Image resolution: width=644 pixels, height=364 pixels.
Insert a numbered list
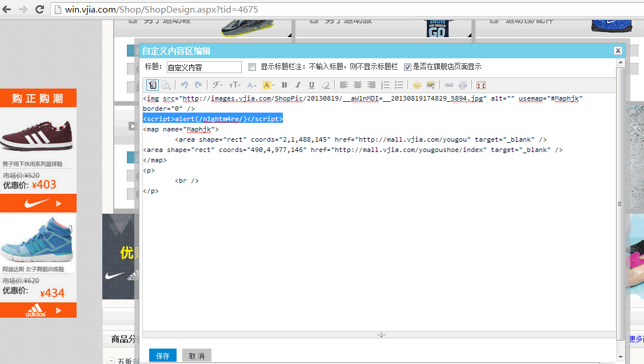coord(385,85)
